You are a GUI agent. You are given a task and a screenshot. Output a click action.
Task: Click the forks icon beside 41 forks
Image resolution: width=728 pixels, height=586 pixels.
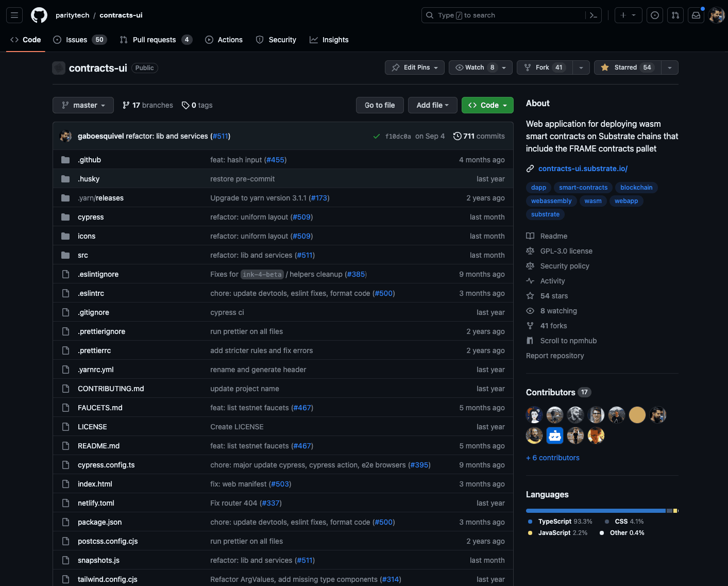(530, 326)
